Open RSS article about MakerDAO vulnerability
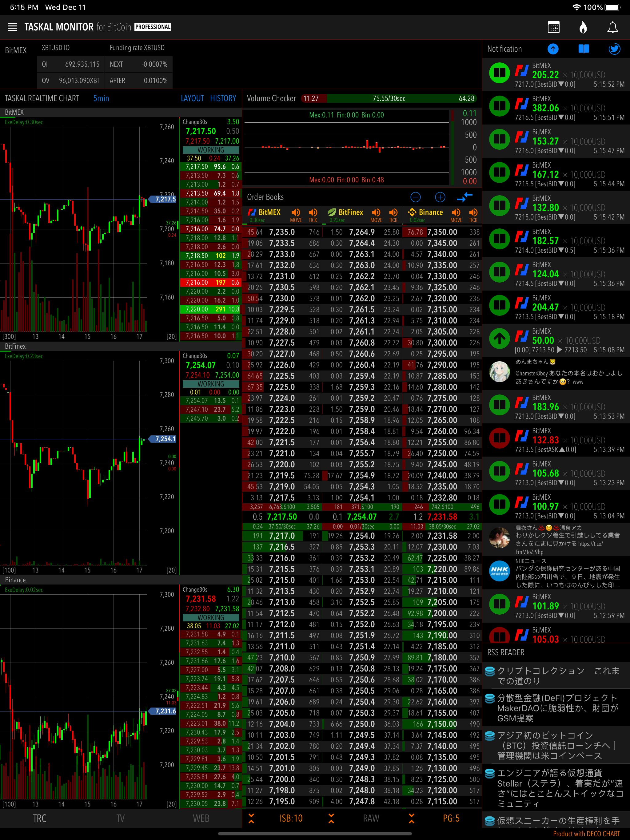 click(556, 708)
